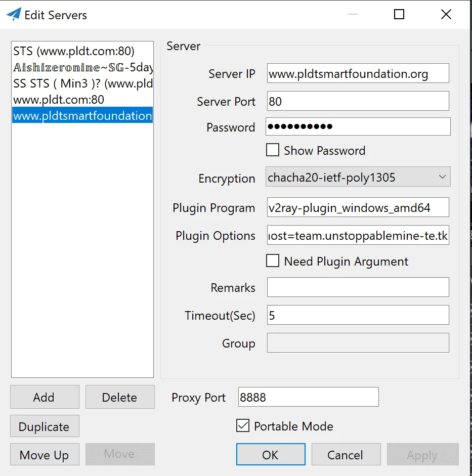472x476 pixels.
Task: Click the Cancel button
Action: pos(346,454)
